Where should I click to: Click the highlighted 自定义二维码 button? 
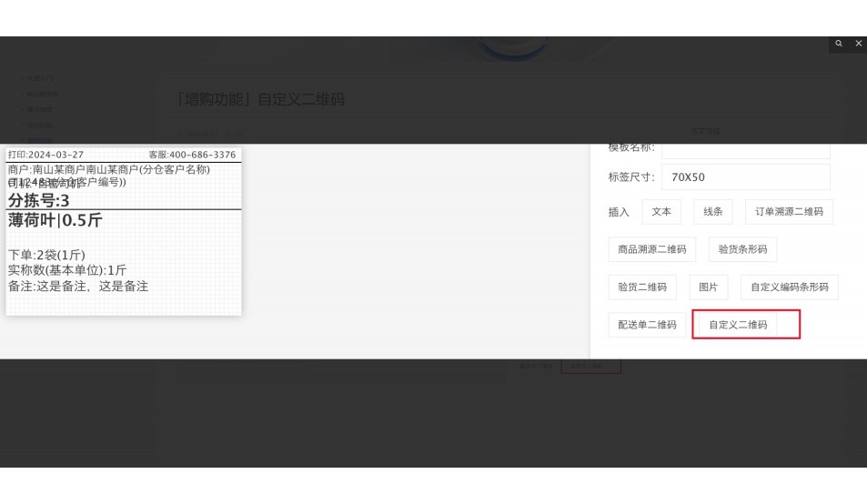tap(738, 325)
